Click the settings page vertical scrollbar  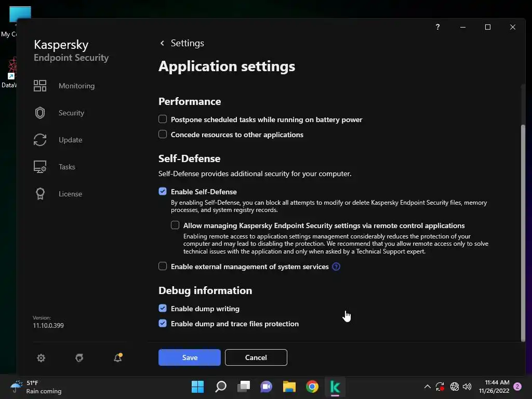[x=523, y=233]
